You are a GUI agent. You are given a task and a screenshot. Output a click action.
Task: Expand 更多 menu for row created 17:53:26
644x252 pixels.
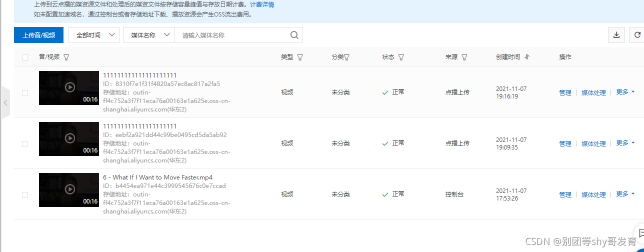pyautogui.click(x=625, y=194)
